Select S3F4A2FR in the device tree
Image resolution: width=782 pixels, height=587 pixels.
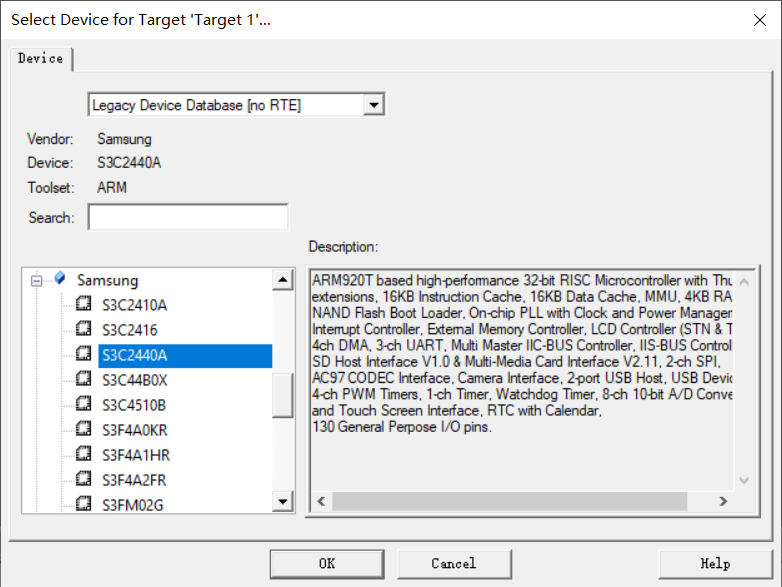click(134, 480)
